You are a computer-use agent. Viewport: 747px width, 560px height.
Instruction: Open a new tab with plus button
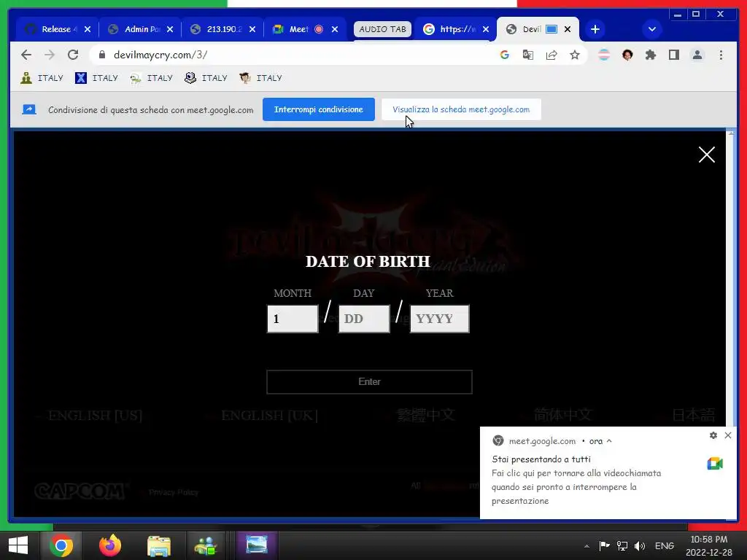[x=595, y=29]
